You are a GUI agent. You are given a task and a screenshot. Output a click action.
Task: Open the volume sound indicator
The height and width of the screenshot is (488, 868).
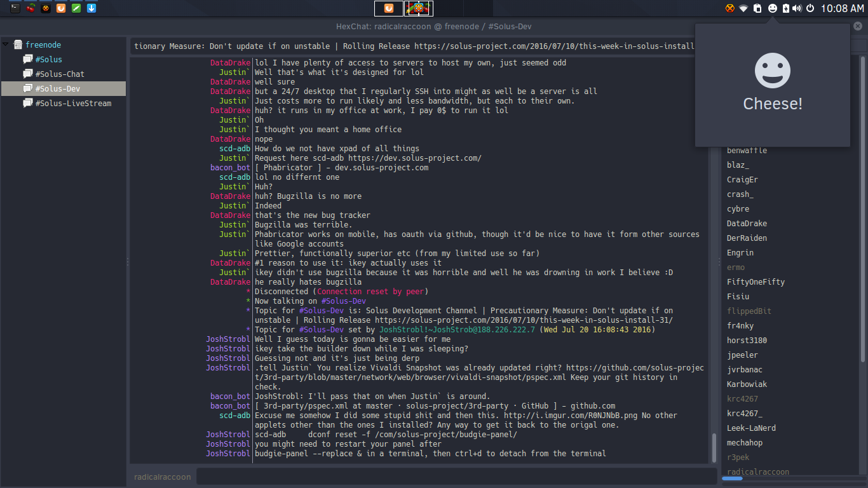click(797, 8)
